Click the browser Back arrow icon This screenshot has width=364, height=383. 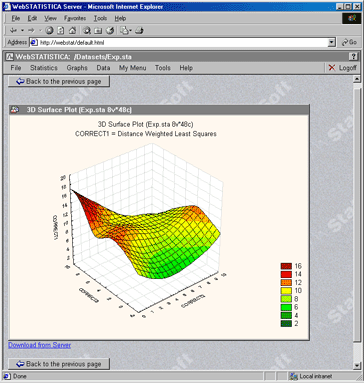click(14, 31)
